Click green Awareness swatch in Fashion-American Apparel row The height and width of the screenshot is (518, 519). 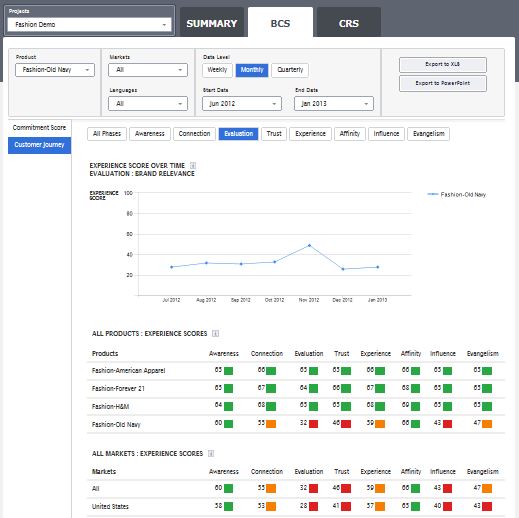[228, 371]
